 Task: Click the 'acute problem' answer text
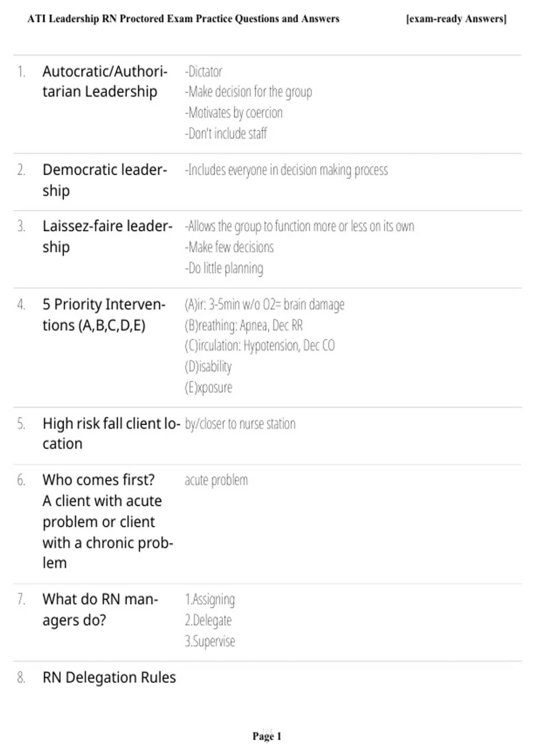point(216,480)
